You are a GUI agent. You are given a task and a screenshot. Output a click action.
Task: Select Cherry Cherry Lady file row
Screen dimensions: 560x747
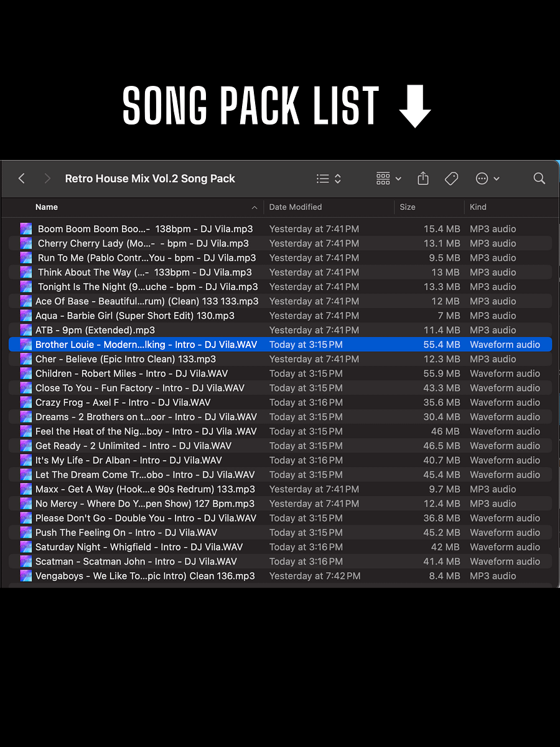[280, 243]
